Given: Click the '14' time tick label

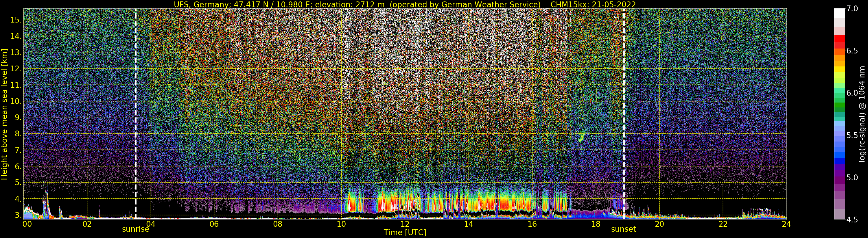Looking at the screenshot, I should click(x=468, y=224).
